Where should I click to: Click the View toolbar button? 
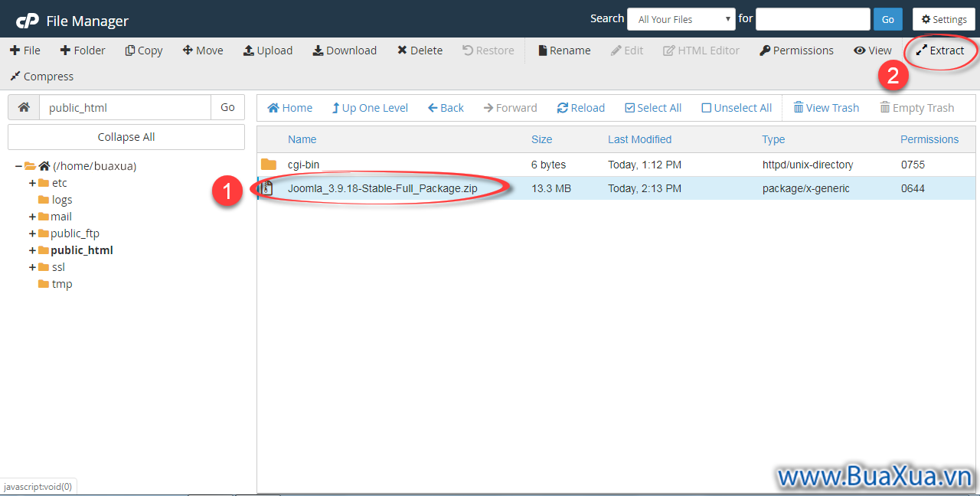click(873, 51)
